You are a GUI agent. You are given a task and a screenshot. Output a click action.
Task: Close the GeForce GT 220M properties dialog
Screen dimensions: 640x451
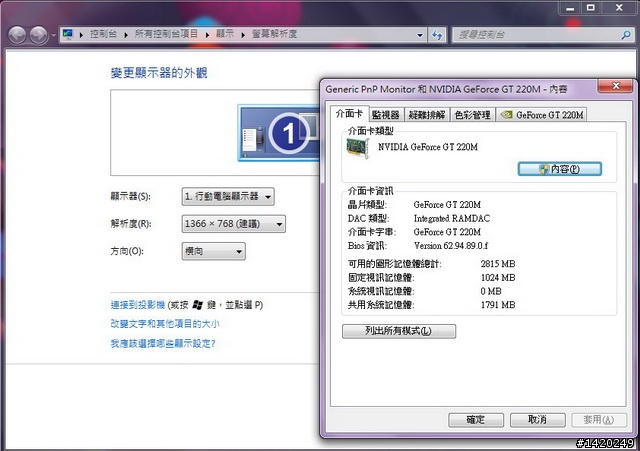(x=616, y=86)
